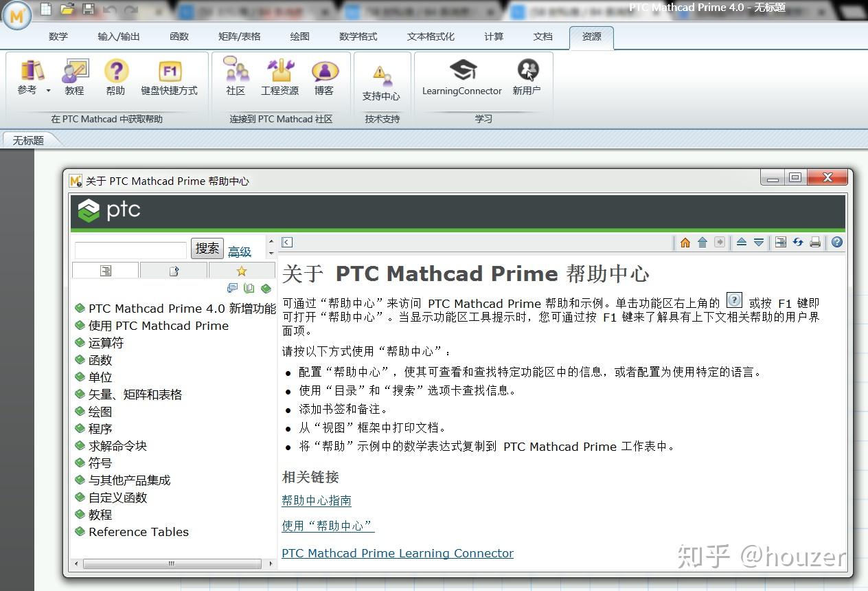Expand the 参考 dropdown arrow
This screenshot has width=868, height=591.
coord(48,91)
